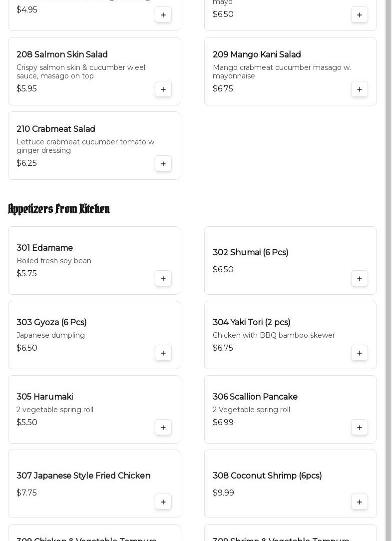The image size is (392, 541).
Task: Open 304 Yaki Tori (2 pcs) details
Action: [x=251, y=323]
